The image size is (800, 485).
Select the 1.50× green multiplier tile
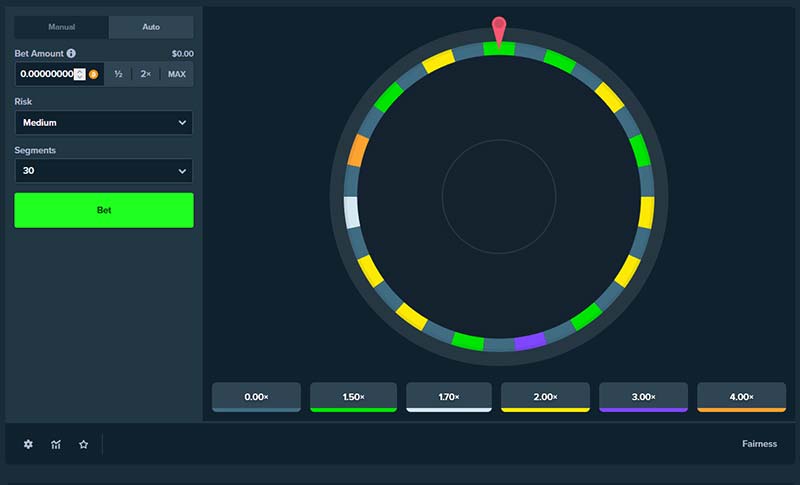[x=354, y=397]
